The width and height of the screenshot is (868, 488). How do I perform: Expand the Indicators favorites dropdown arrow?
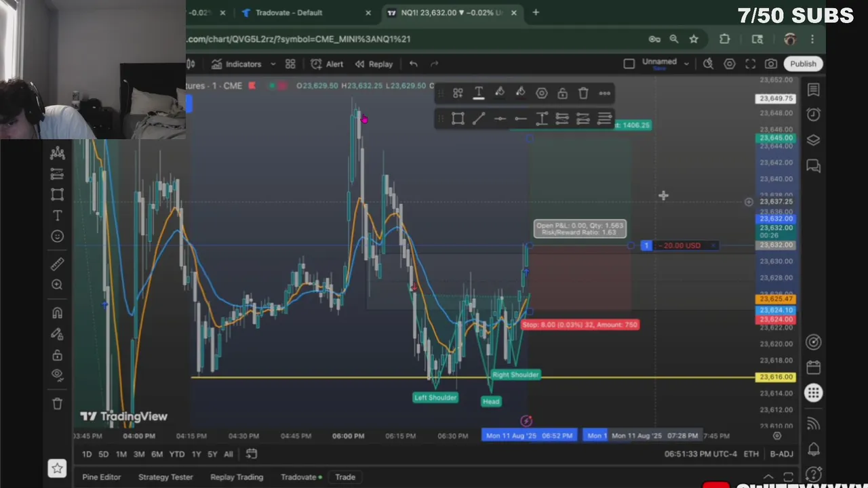(273, 64)
